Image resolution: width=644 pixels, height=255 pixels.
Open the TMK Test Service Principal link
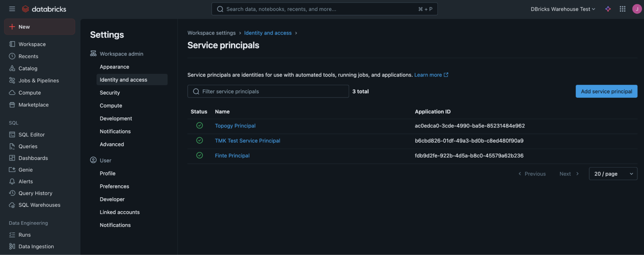coord(247,141)
